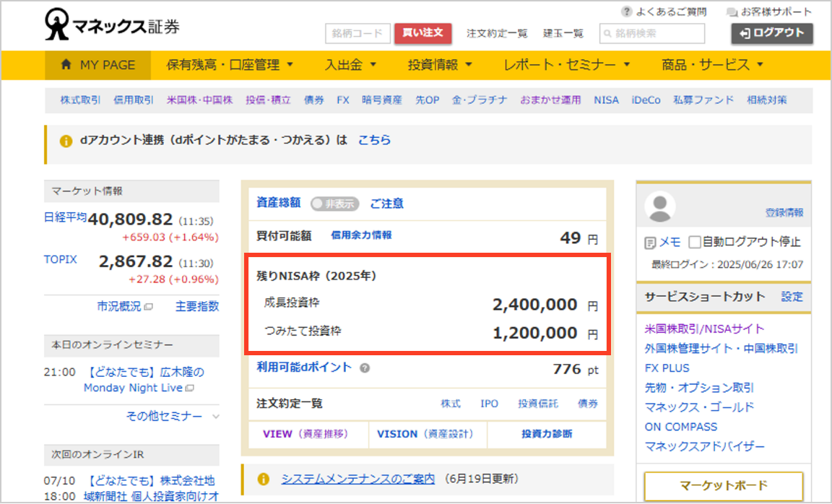This screenshot has height=504, width=832.
Task: Click the お客様サポート chat icon
Action: [x=732, y=12]
